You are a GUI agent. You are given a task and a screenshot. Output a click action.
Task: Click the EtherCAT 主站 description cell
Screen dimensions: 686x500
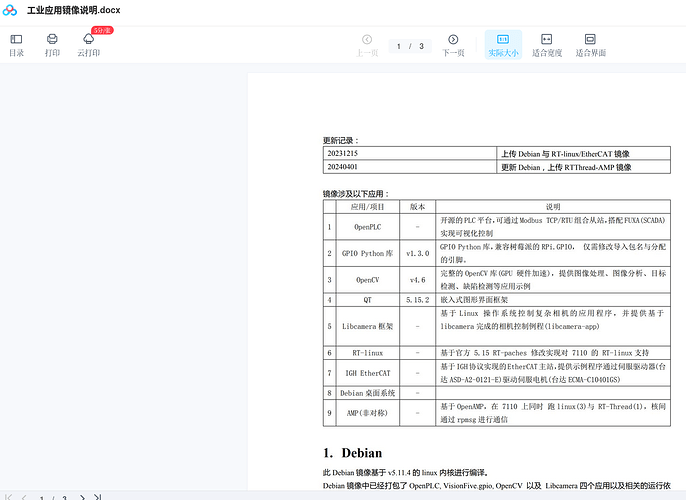click(553, 373)
